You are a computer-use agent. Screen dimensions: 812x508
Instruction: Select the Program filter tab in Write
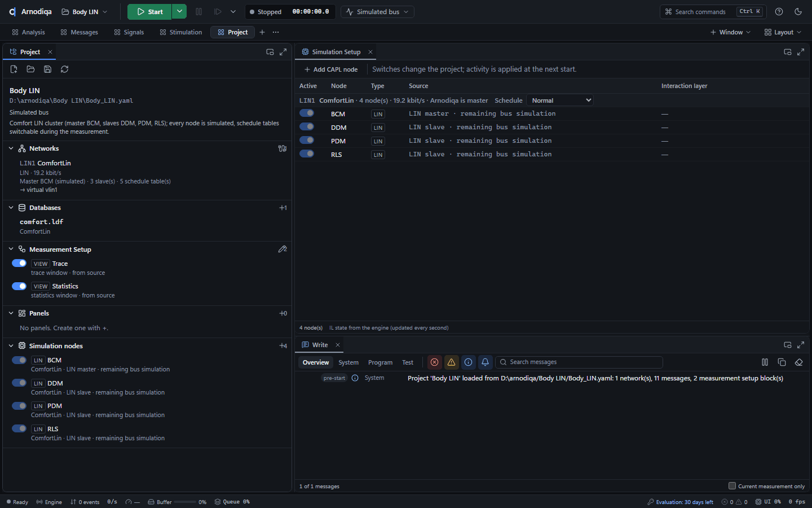click(380, 362)
